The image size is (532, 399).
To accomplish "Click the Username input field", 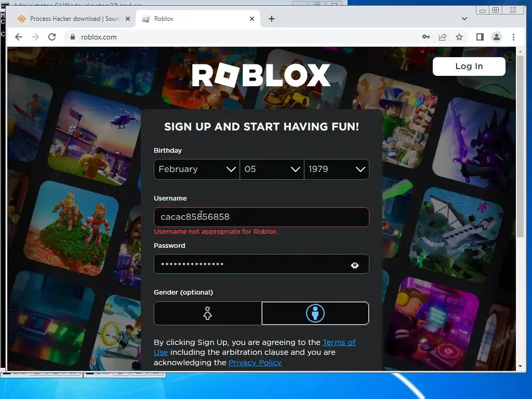I will click(x=261, y=217).
